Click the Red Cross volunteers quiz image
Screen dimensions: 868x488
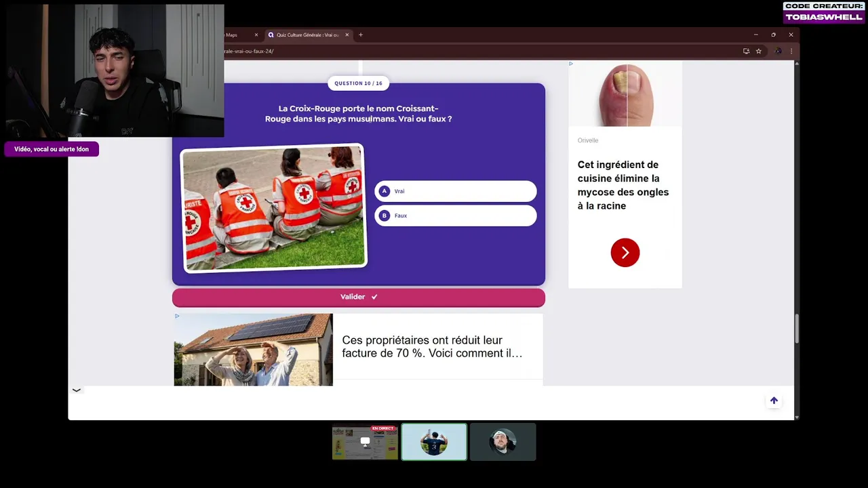coord(273,207)
